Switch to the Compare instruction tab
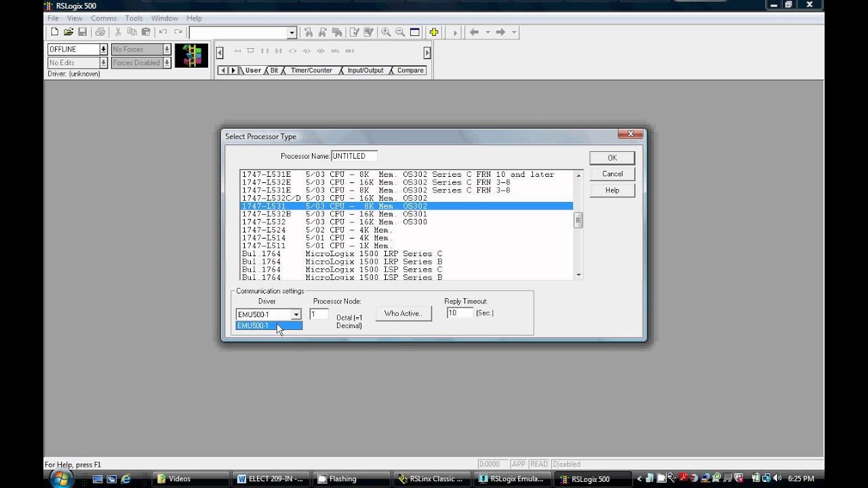 pyautogui.click(x=410, y=70)
